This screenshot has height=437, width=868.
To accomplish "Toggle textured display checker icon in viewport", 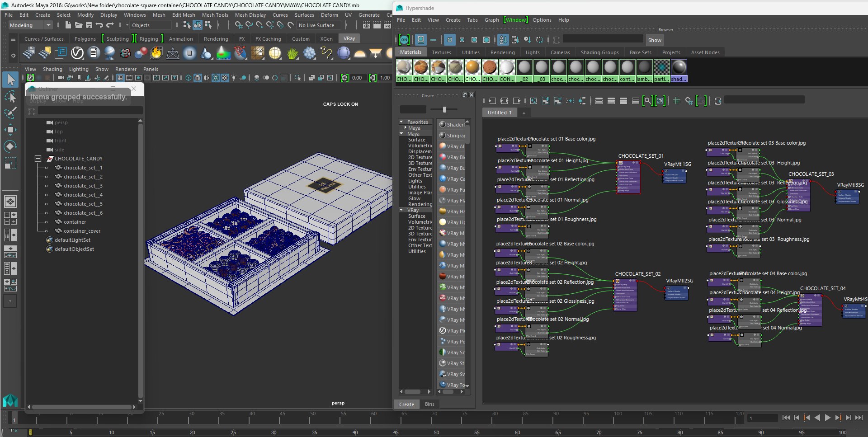I will pyautogui.click(x=225, y=78).
